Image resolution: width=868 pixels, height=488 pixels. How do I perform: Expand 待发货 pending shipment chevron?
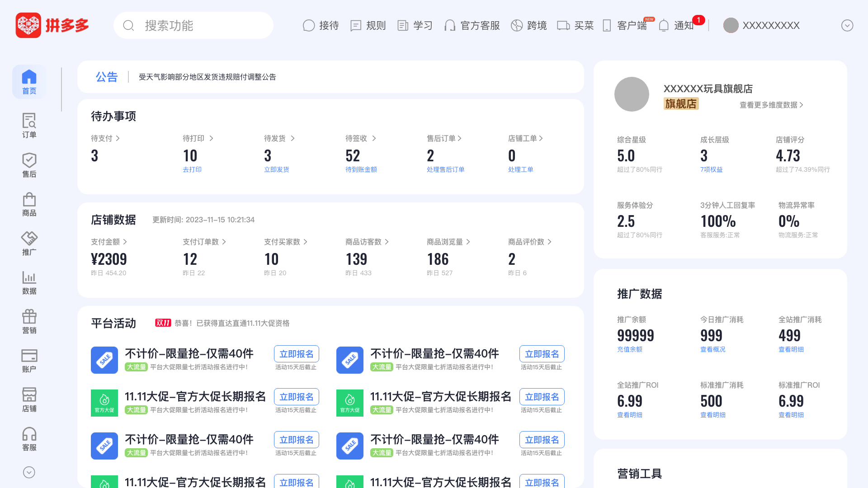[292, 138]
